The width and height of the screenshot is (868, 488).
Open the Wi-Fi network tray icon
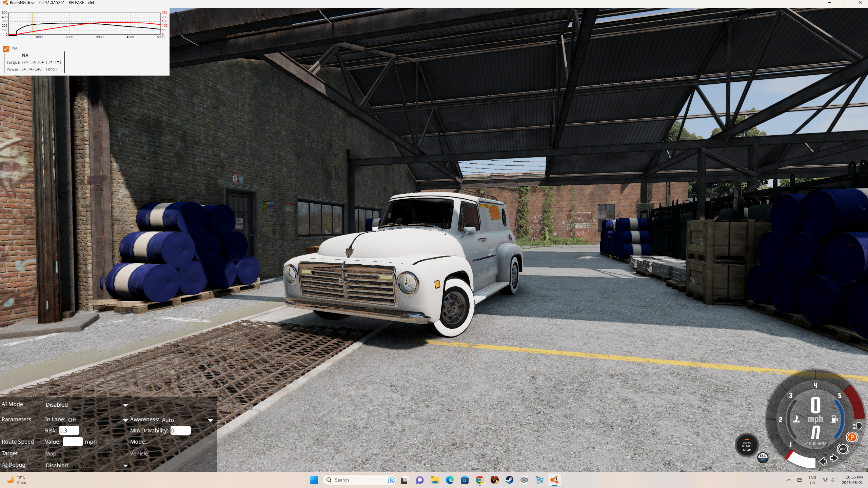click(x=825, y=480)
